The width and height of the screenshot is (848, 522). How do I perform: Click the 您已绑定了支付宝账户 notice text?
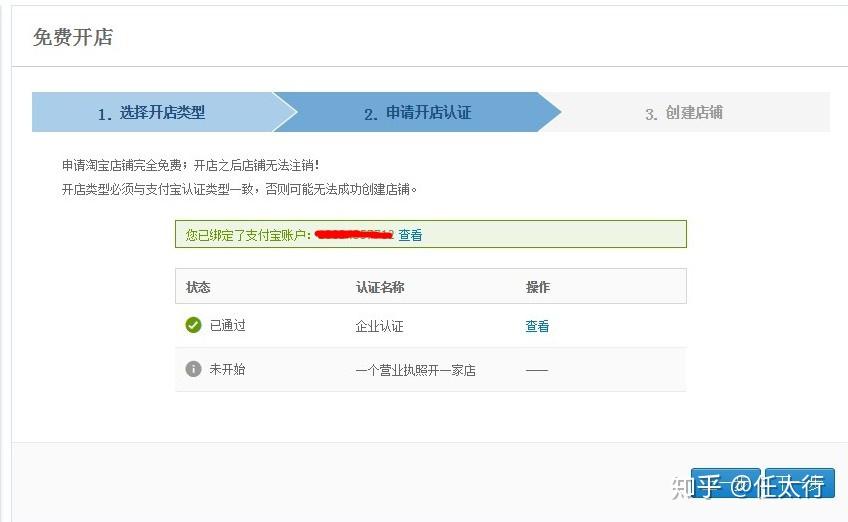pyautogui.click(x=248, y=235)
